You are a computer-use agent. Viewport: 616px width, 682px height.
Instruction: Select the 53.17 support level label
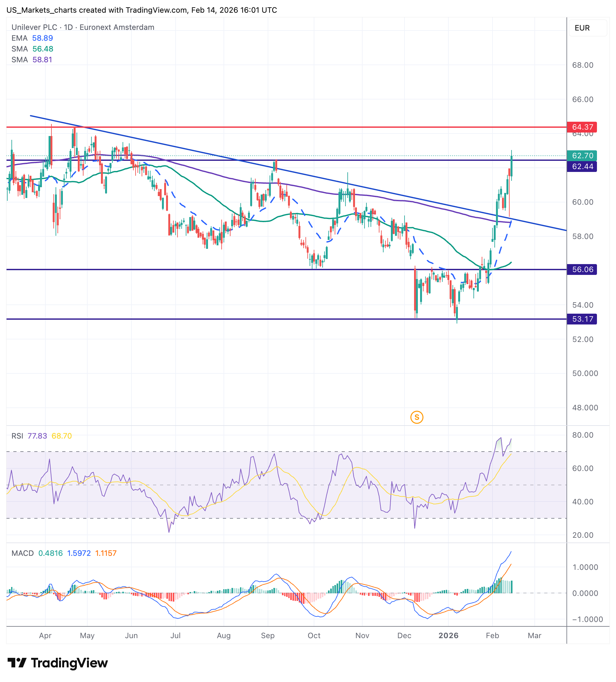coord(582,319)
